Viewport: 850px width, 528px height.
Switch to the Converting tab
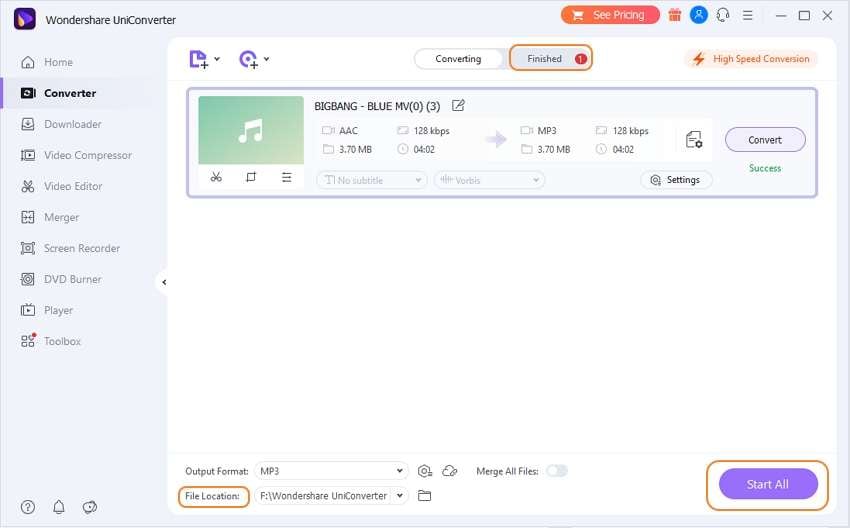[458, 59]
